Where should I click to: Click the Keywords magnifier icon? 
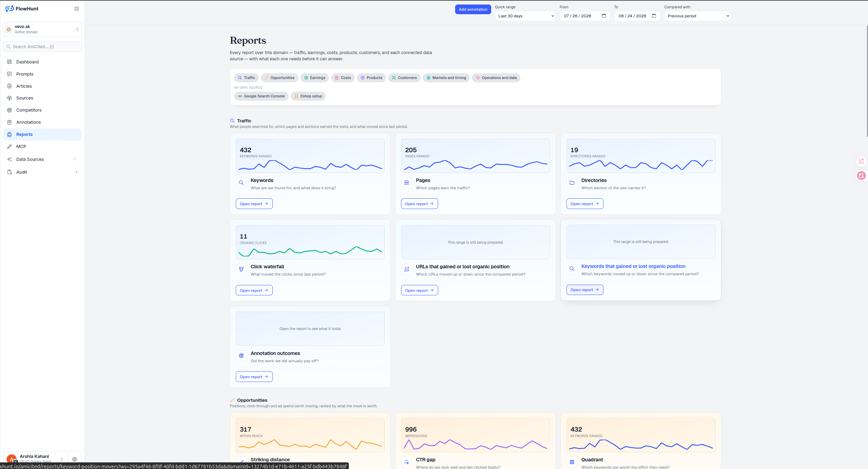click(241, 183)
